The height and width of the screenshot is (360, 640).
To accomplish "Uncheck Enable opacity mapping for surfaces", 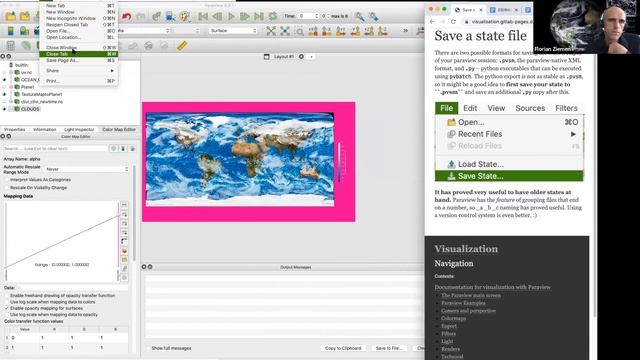I will point(6,308).
